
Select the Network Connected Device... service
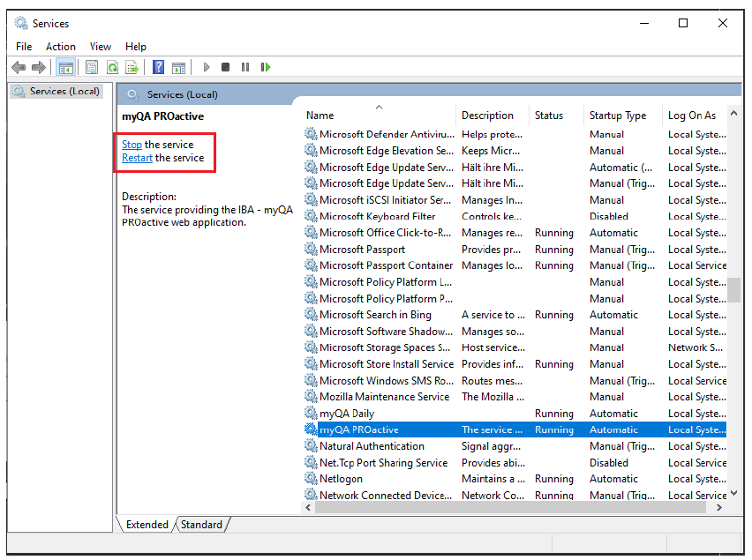click(x=515, y=495)
